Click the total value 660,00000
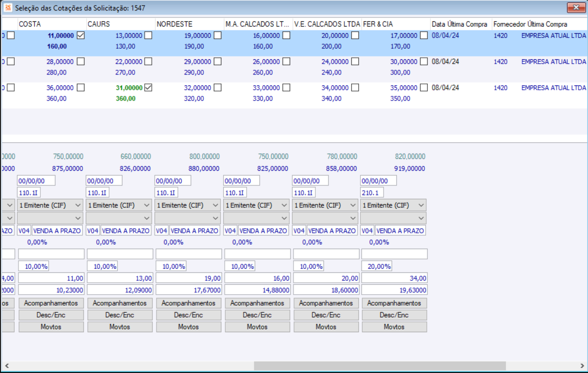The image size is (588, 373). click(136, 157)
